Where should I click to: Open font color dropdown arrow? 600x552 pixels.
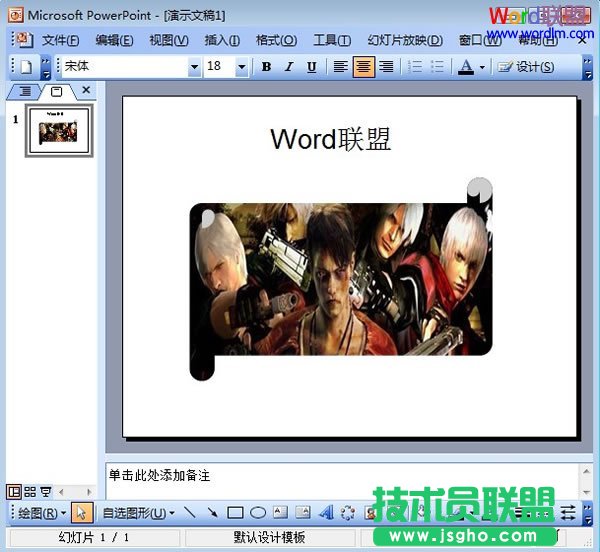[x=482, y=68]
